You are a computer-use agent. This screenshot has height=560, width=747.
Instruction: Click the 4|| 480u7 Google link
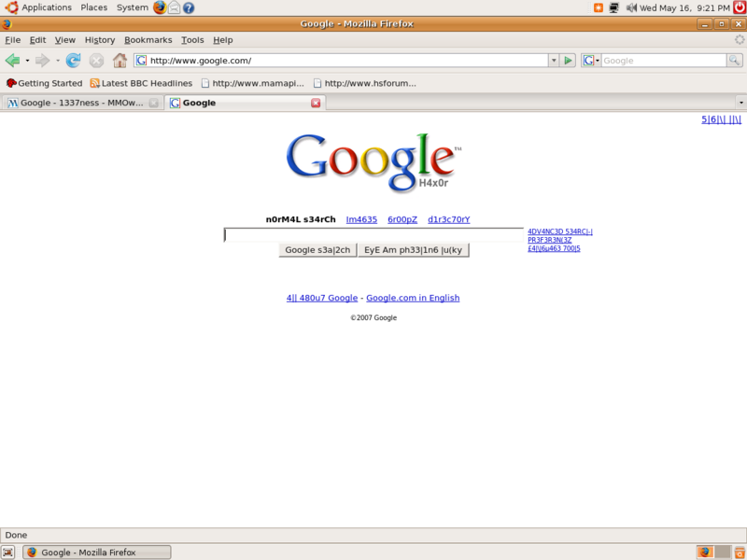[x=322, y=298]
